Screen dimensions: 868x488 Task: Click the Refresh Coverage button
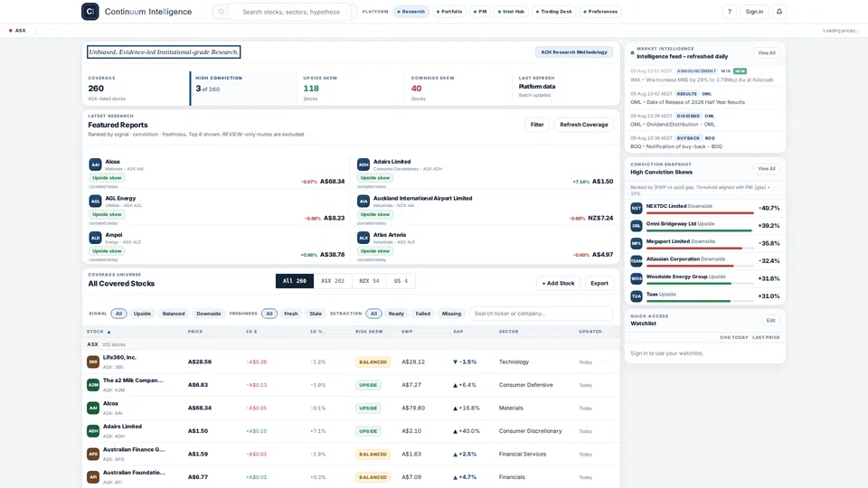click(583, 125)
